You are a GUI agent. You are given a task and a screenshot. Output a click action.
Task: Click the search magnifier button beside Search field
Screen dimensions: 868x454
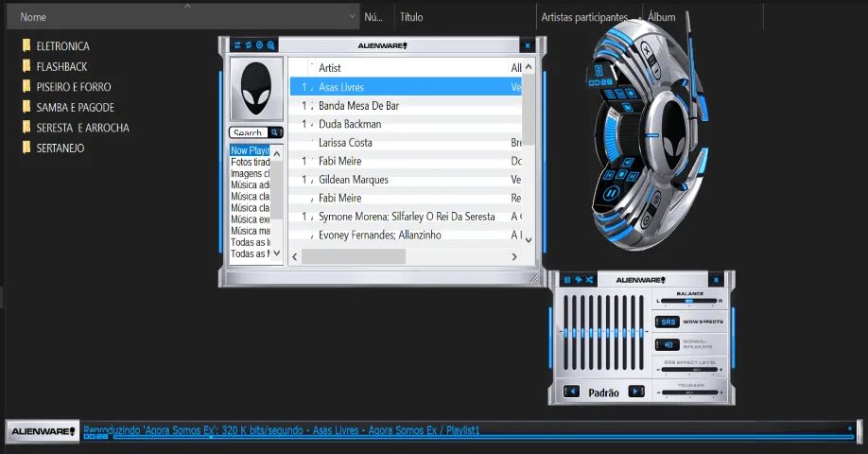click(x=275, y=132)
